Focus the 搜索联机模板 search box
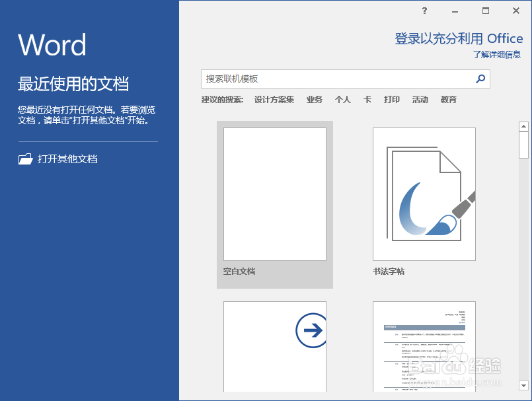This screenshot has width=532, height=401. (x=346, y=79)
